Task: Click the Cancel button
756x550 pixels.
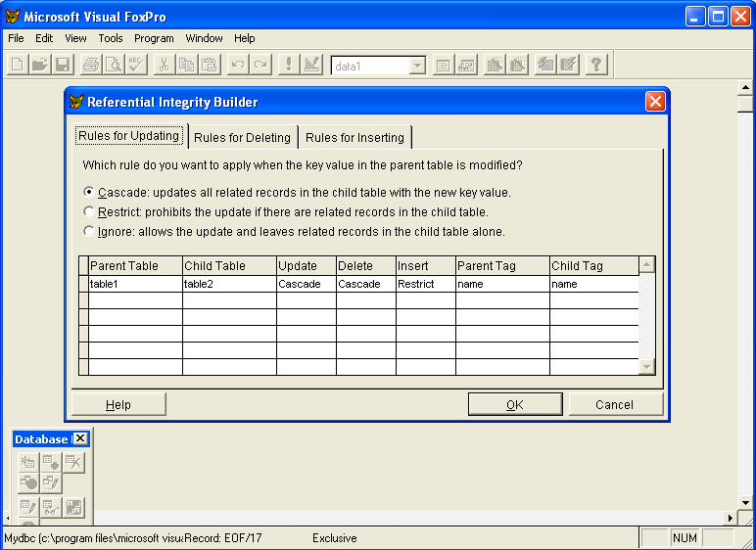Action: point(615,404)
